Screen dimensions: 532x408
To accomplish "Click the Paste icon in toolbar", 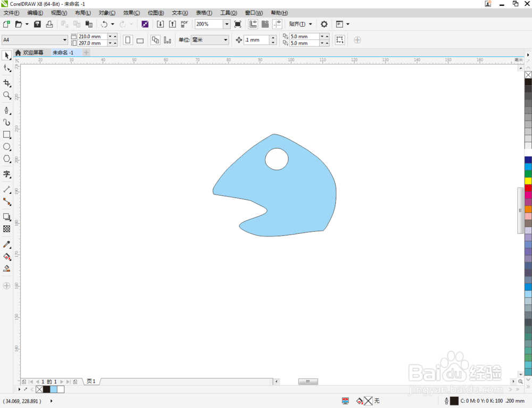I will tap(89, 24).
